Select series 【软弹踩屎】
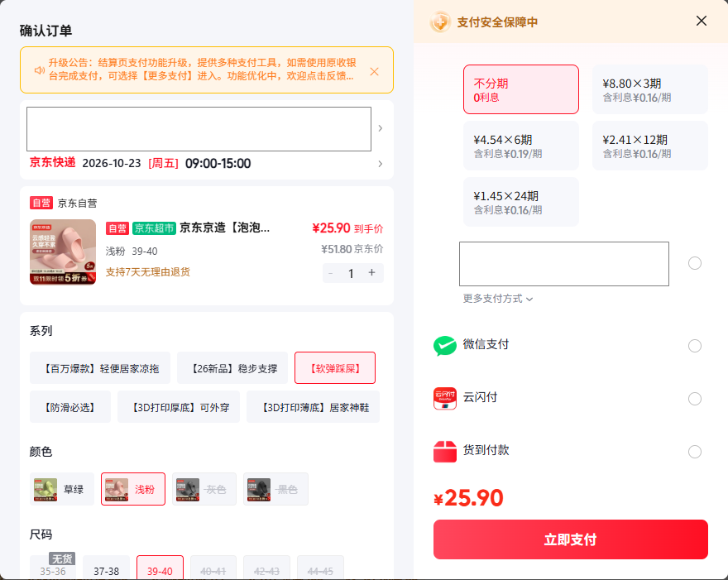Screen dimensions: 728x580 335,368
